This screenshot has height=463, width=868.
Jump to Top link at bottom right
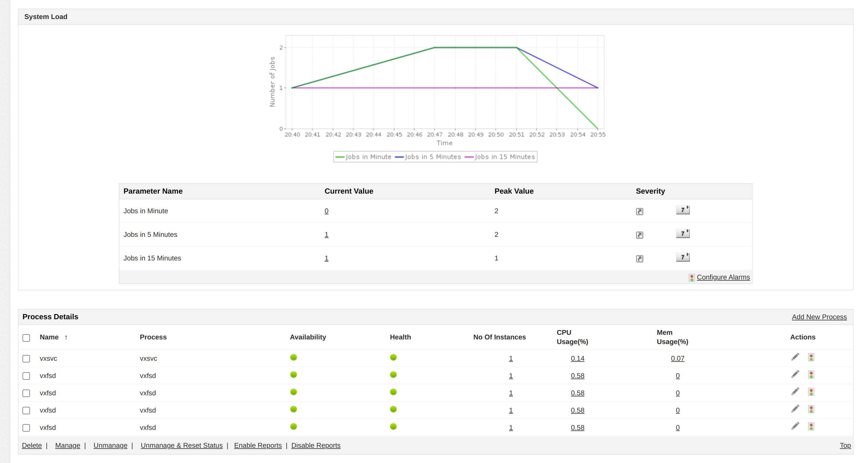(x=845, y=445)
